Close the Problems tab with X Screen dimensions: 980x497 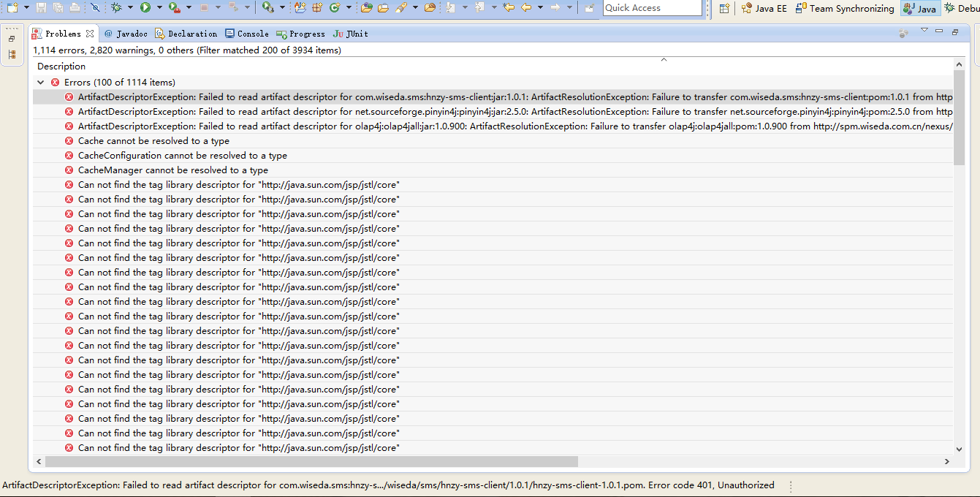90,34
